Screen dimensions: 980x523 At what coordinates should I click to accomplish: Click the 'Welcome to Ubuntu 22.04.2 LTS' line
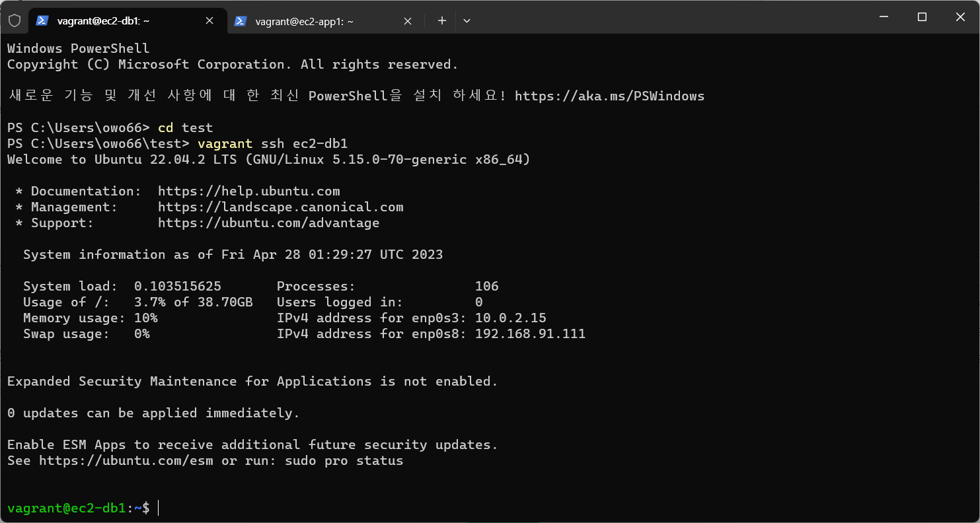(269, 160)
